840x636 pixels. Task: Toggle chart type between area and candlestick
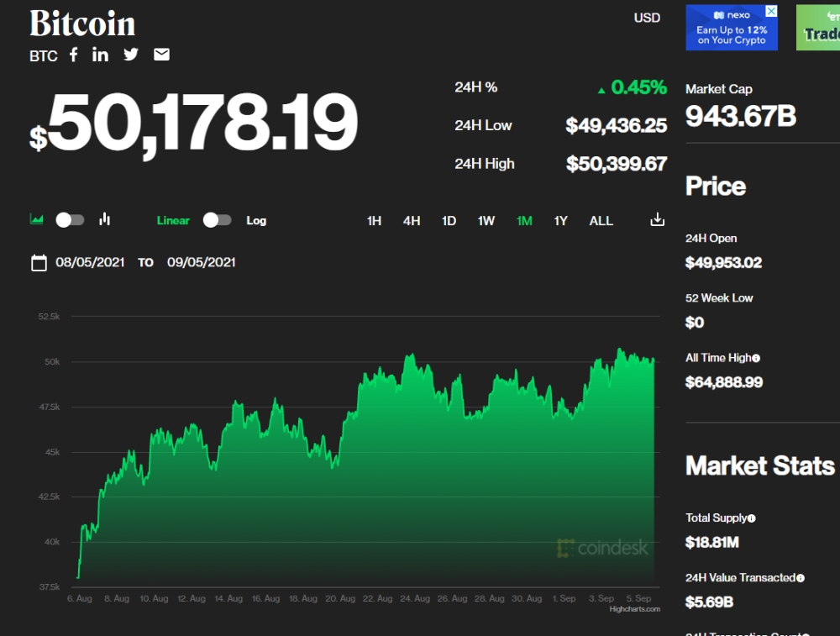pyautogui.click(x=71, y=220)
